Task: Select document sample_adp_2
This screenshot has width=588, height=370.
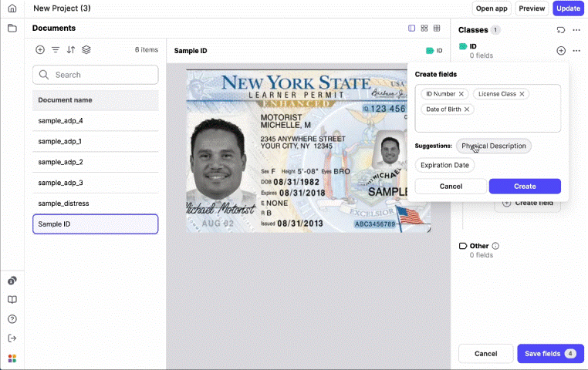Action: pyautogui.click(x=95, y=162)
